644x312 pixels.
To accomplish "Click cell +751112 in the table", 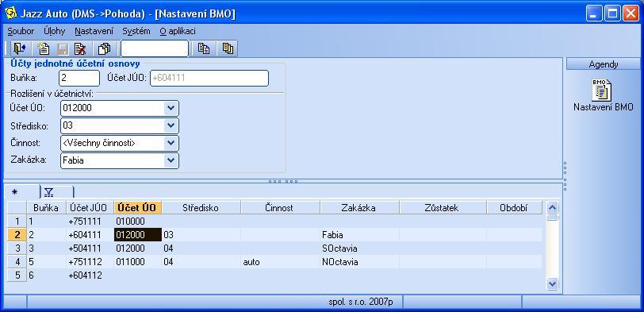I will (x=90, y=262).
